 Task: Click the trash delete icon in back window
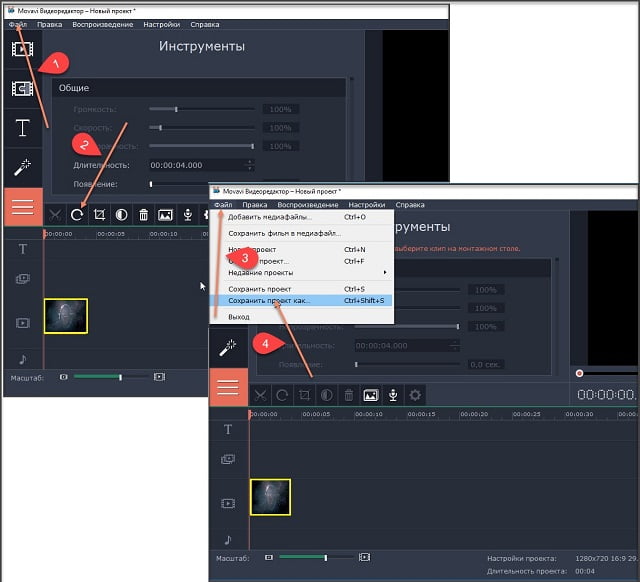[143, 215]
